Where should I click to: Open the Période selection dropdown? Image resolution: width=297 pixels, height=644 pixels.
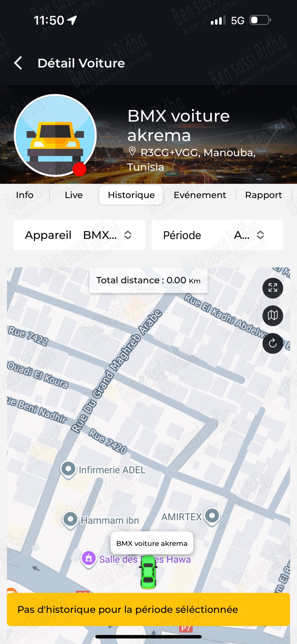(217, 235)
